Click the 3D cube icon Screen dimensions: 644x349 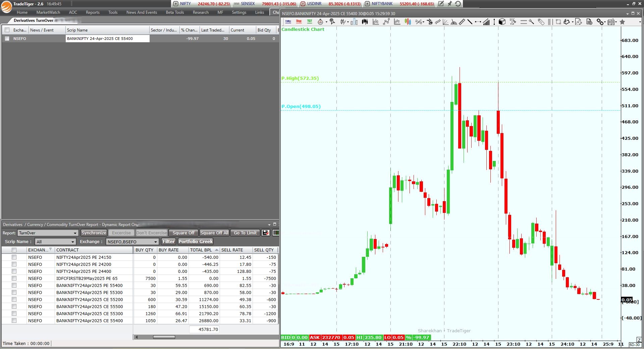point(502,22)
